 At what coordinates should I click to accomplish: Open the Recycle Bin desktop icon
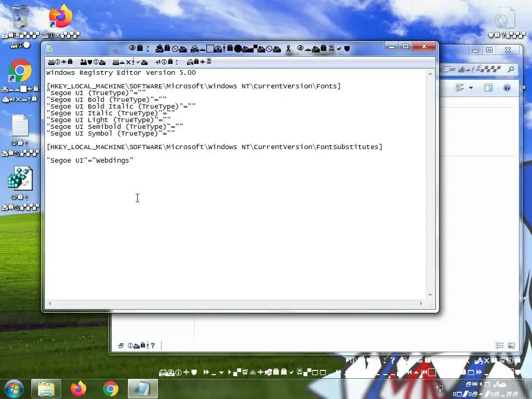[x=20, y=16]
